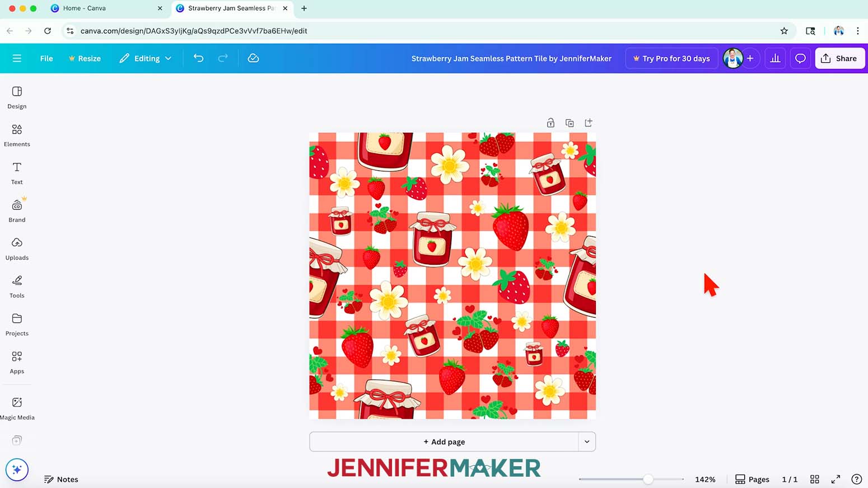The image size is (868, 488).
Task: Select the strawberry pattern canvas
Action: click(452, 276)
